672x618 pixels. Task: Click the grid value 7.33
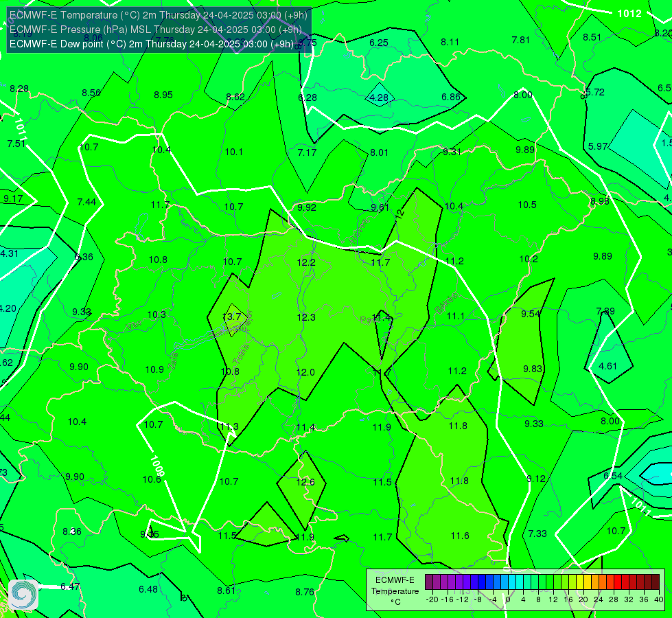click(x=537, y=533)
